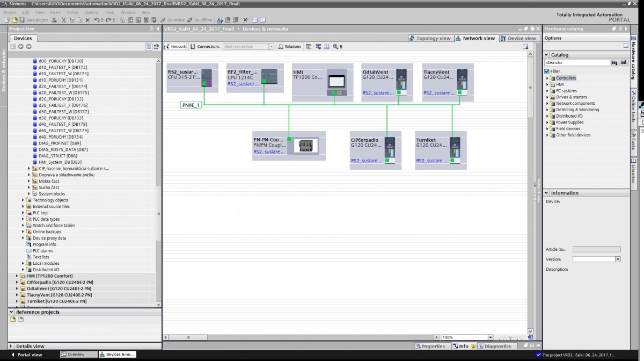Switch to Portal view
This screenshot has width=644, height=361.
tap(27, 355)
